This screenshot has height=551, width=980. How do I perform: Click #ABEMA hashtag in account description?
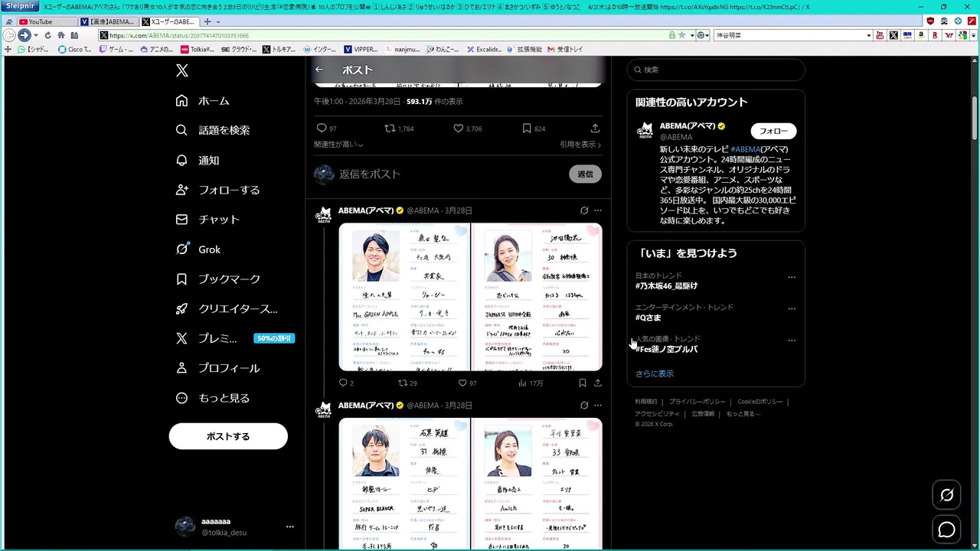pyautogui.click(x=746, y=149)
